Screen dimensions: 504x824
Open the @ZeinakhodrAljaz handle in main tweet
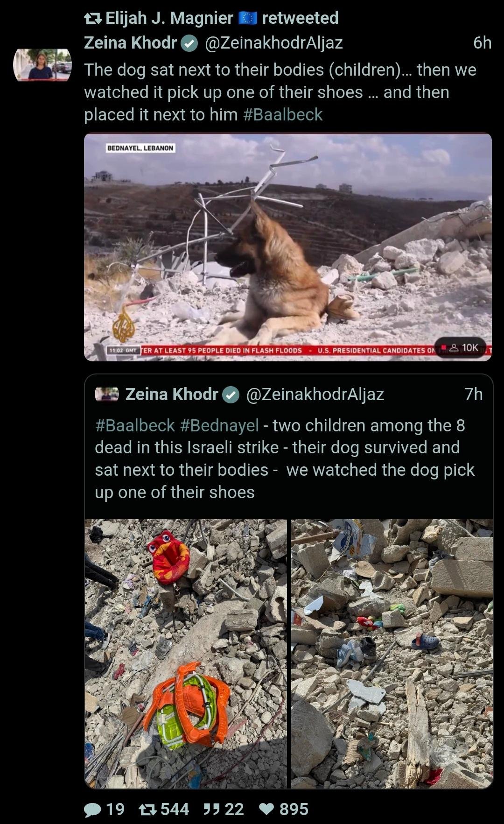(x=274, y=43)
